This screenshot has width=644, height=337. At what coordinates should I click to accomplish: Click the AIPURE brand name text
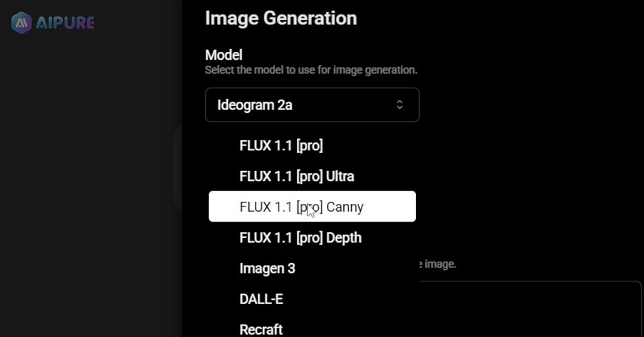pyautogui.click(x=65, y=22)
